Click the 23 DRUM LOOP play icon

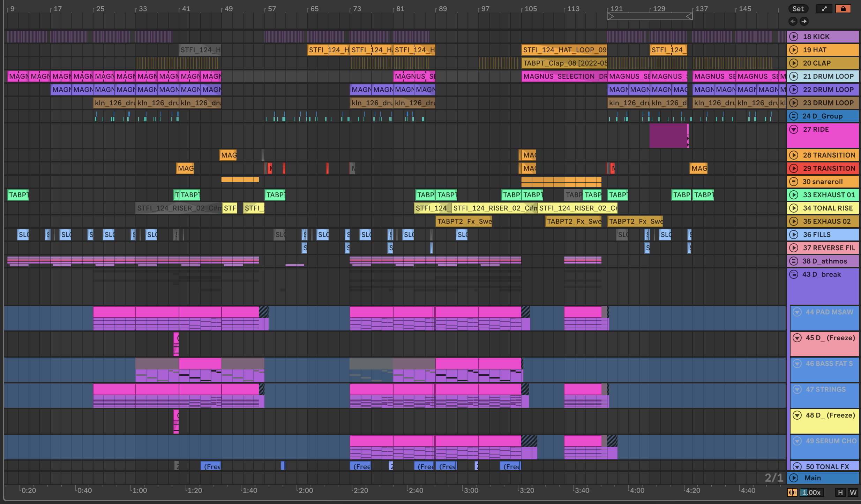[794, 103]
